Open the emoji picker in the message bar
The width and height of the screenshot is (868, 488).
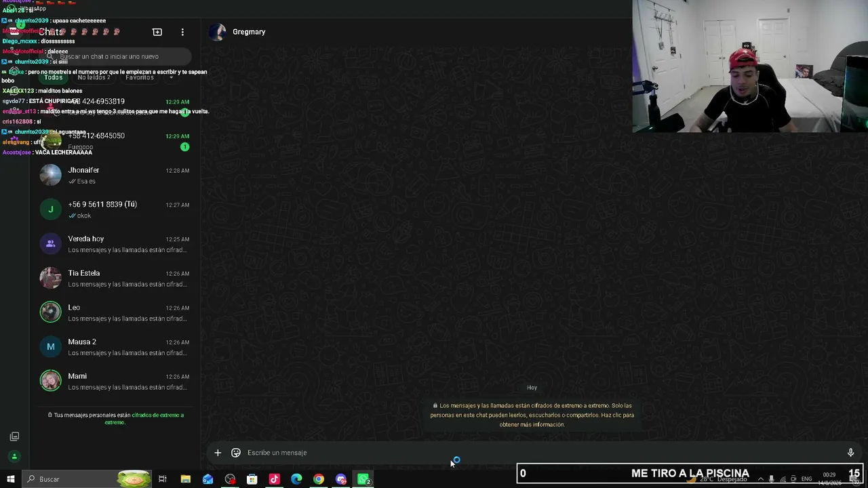pos(236,453)
